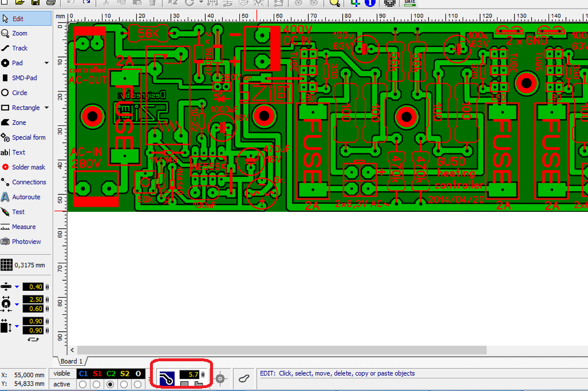Select the Special form tool
The image size is (588, 391).
[26, 137]
